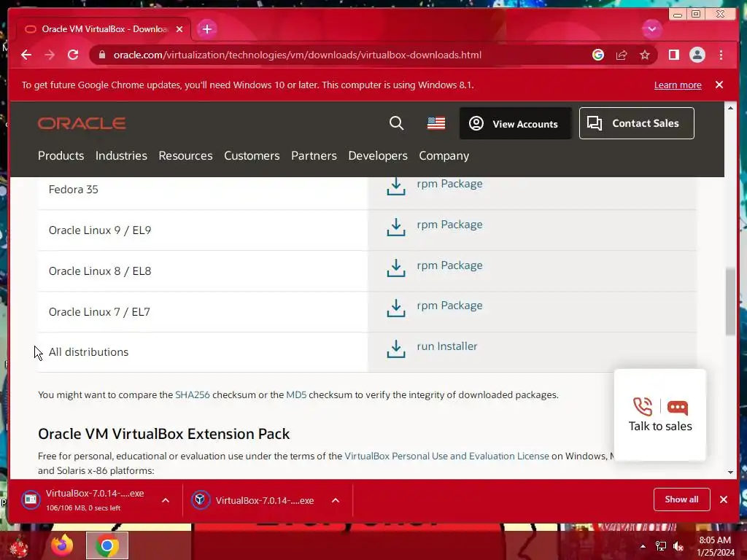Viewport: 747px width, 560px height.
Task: Click the muted volume tray icon
Action: [x=678, y=546]
